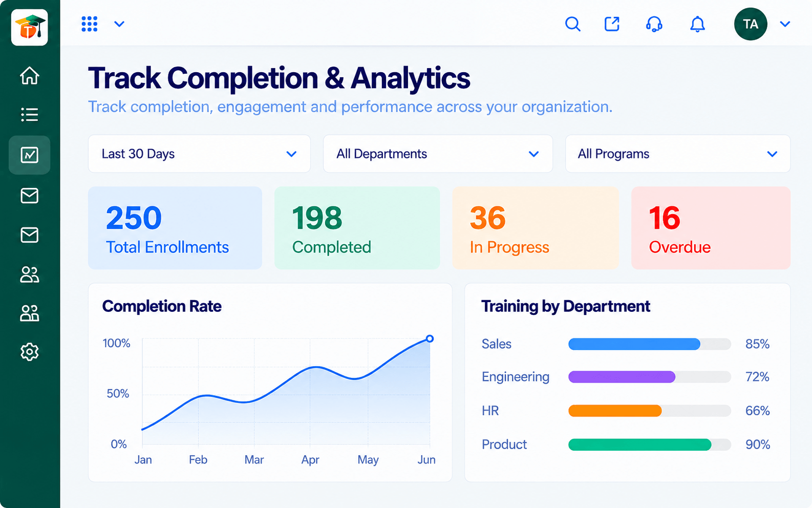812x508 pixels.
Task: Click the Completion Rate heading
Action: pyautogui.click(x=162, y=306)
